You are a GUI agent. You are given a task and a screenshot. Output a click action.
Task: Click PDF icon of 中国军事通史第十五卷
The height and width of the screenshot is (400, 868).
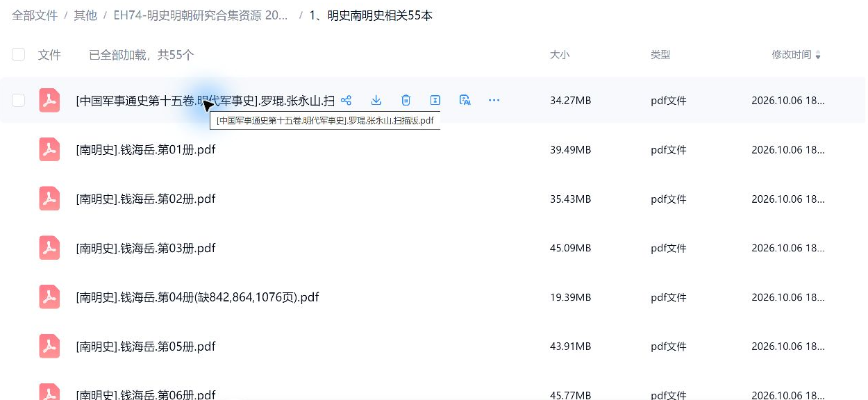(x=49, y=101)
